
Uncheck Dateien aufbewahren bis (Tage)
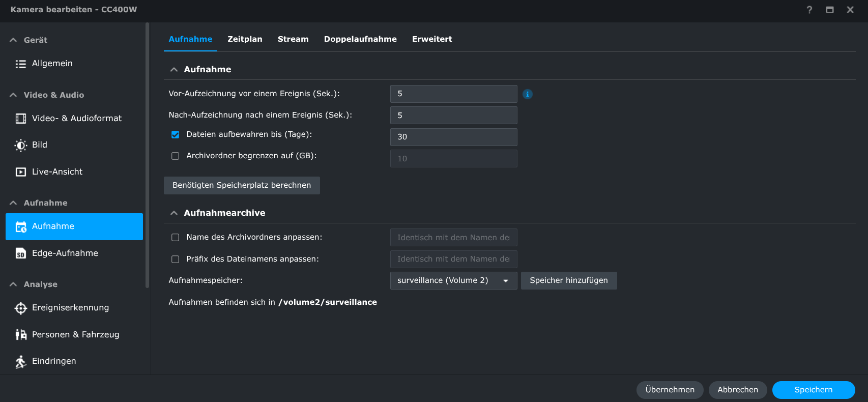pyautogui.click(x=176, y=135)
